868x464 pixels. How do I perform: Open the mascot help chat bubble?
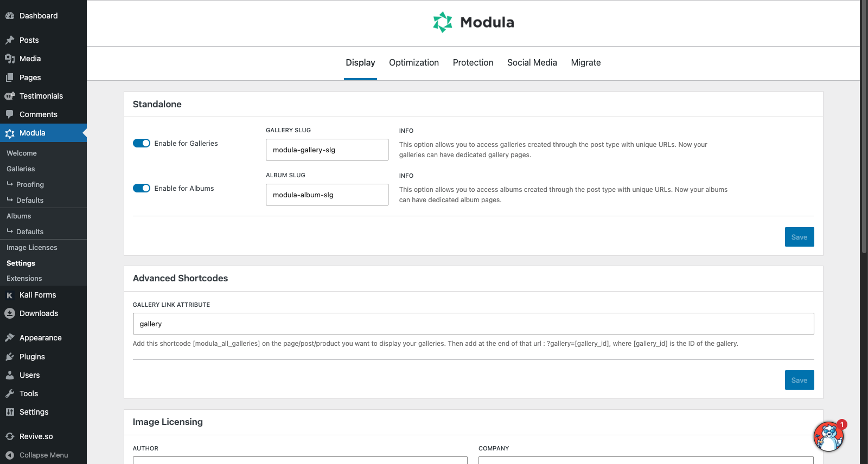(x=828, y=436)
